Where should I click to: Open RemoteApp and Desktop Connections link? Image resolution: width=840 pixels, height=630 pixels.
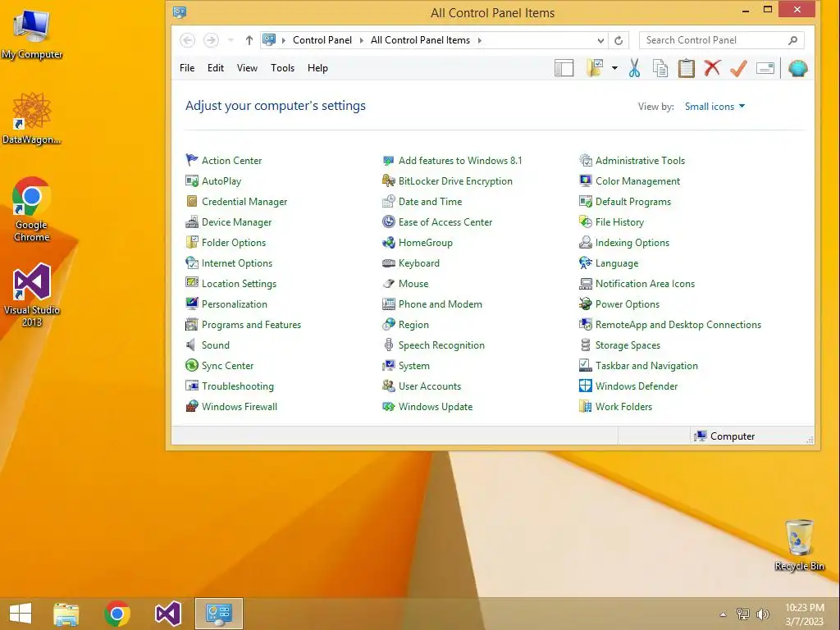678,325
